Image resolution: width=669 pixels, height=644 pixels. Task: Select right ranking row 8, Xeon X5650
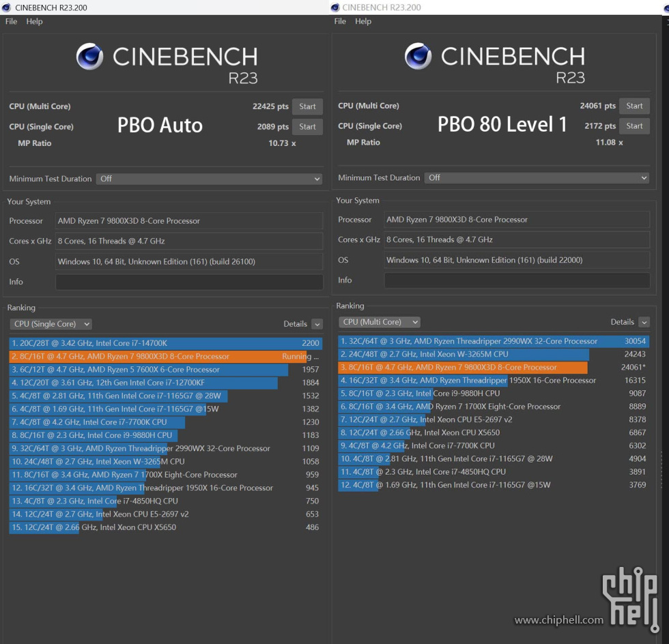[x=494, y=433]
